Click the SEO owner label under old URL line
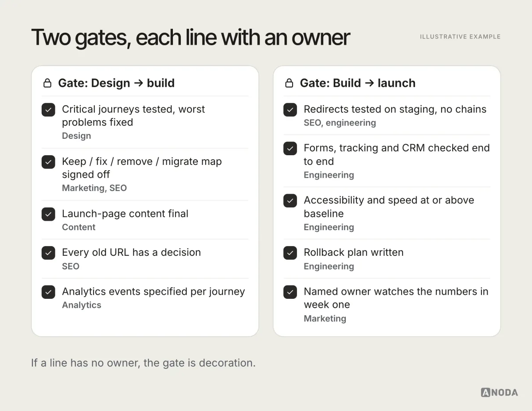 70,266
